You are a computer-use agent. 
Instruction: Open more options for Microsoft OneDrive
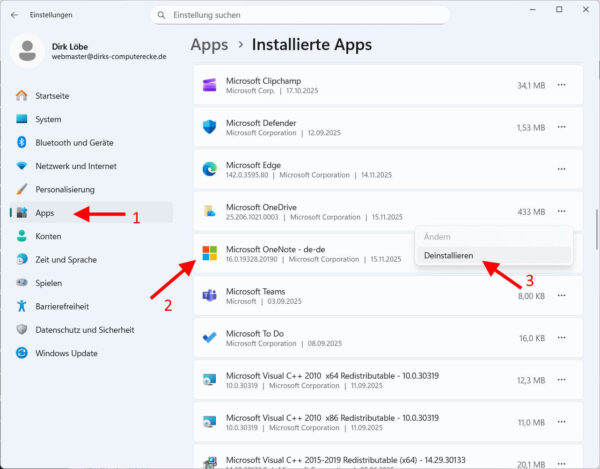[x=561, y=211]
